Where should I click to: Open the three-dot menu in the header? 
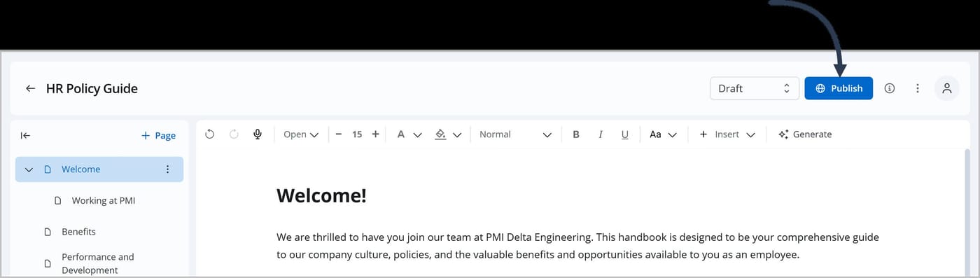point(918,88)
